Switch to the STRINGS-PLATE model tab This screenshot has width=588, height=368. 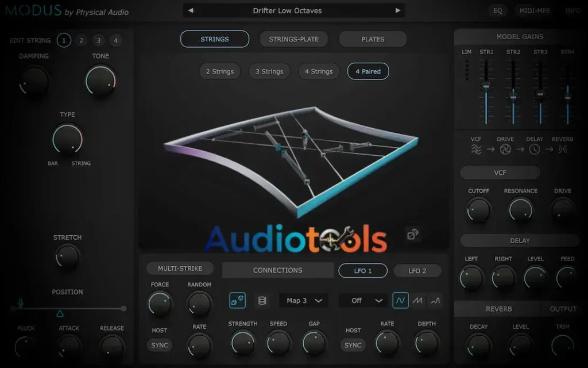click(x=293, y=39)
